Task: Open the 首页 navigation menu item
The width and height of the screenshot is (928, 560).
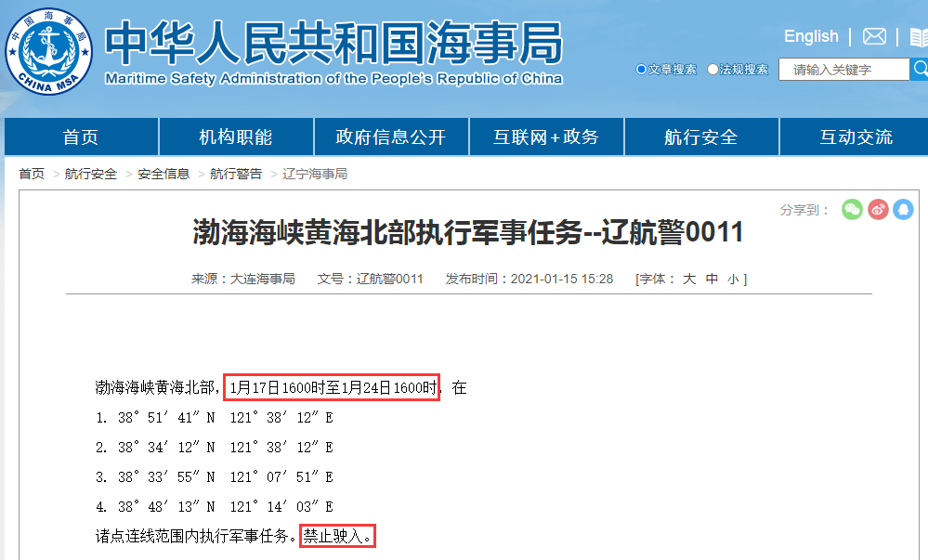Action: [x=80, y=136]
